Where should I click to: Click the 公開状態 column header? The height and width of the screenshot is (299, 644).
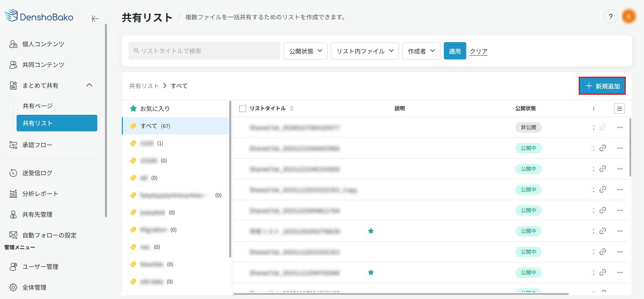click(526, 108)
